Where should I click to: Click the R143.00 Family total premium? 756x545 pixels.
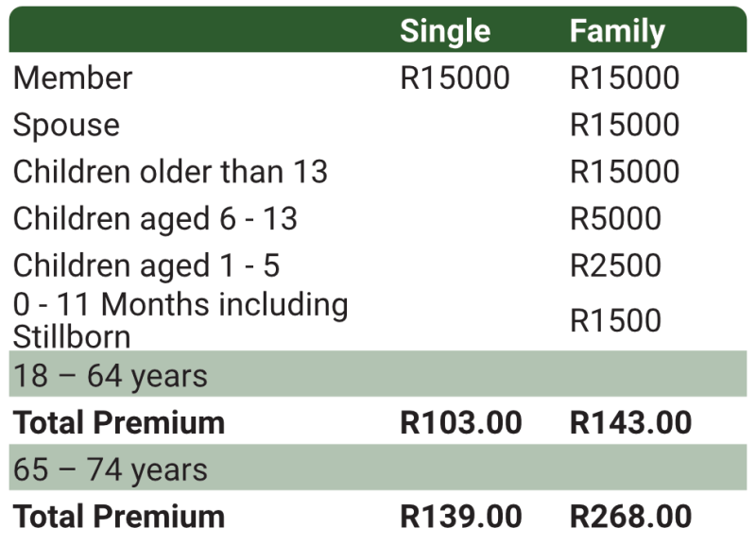click(x=631, y=422)
